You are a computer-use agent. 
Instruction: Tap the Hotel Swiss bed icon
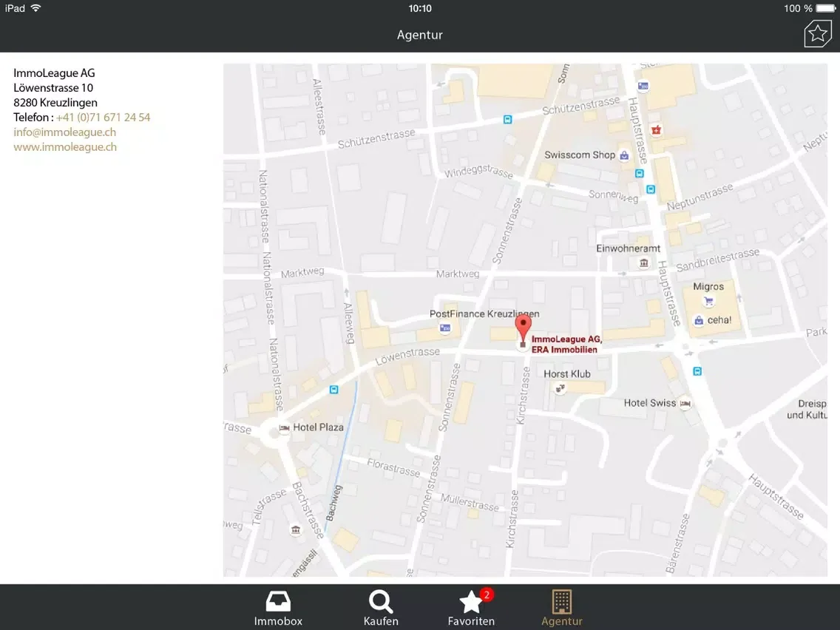pos(685,404)
